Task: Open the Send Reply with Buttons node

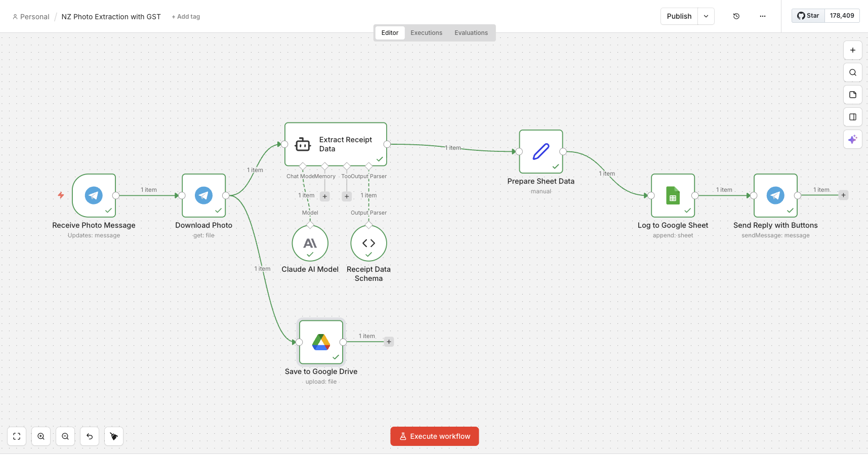Action: pyautogui.click(x=775, y=195)
